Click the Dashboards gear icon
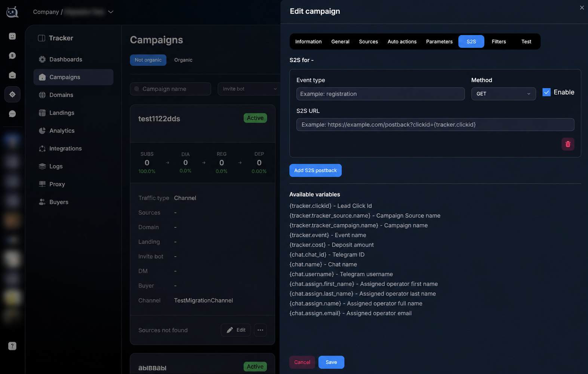588x374 pixels. (x=42, y=59)
